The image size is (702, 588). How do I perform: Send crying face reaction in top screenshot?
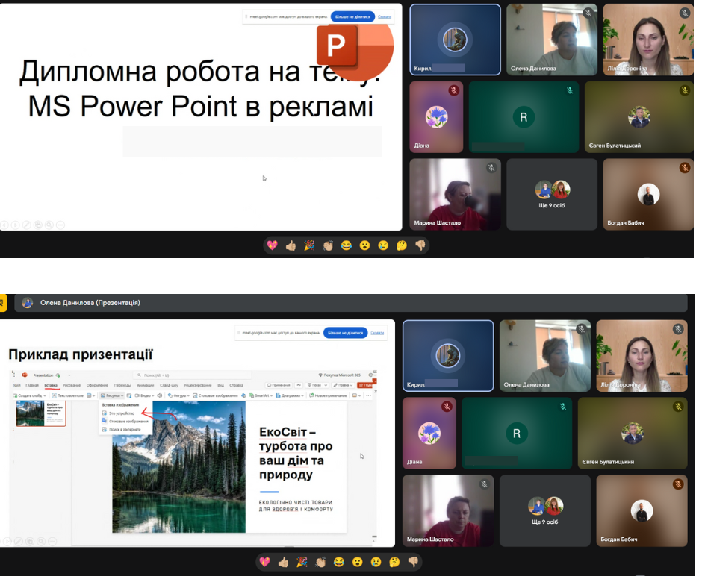(x=383, y=245)
